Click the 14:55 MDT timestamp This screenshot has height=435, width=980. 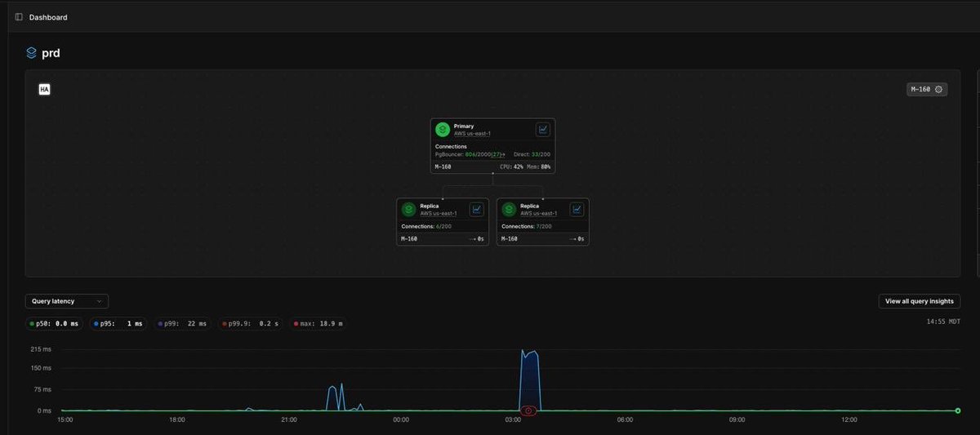943,323
